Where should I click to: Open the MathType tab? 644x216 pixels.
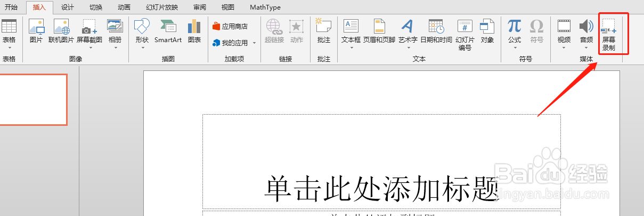[265, 7]
